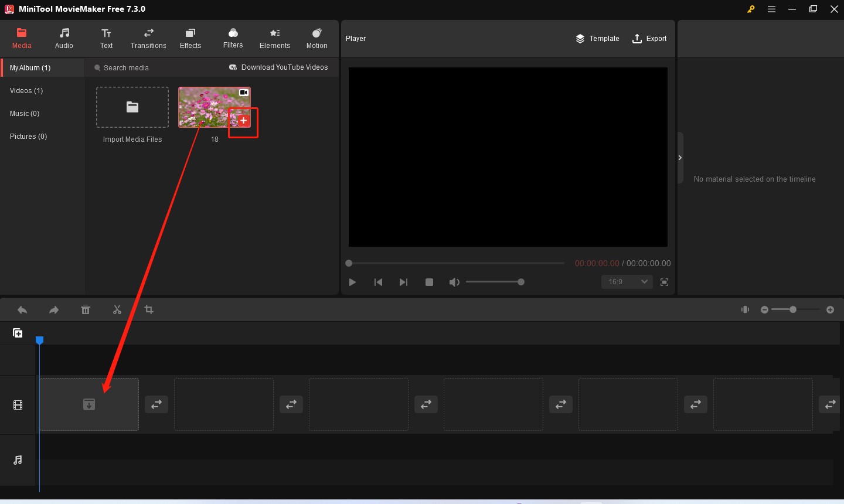The width and height of the screenshot is (844, 504).
Task: Open the Audio tab
Action: 64,39
